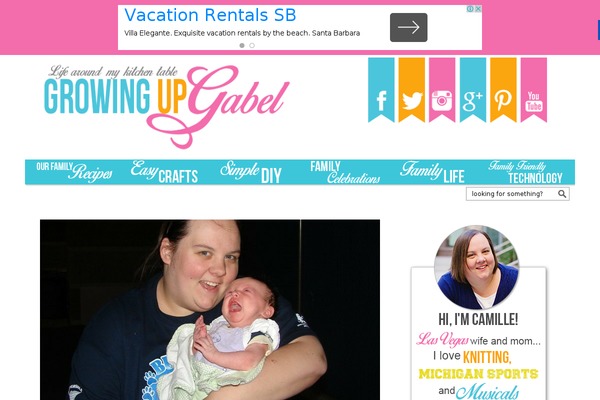Focus the looking for something search field

pos(511,194)
